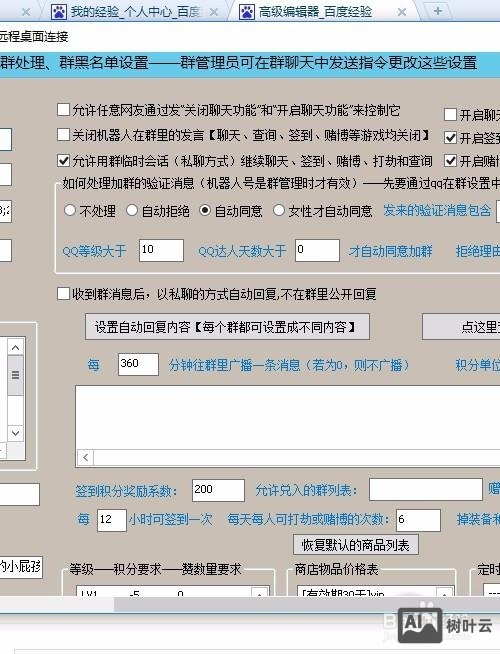500x654 pixels.
Task: Edit sign-in hours field showing 12
Action: (x=112, y=520)
